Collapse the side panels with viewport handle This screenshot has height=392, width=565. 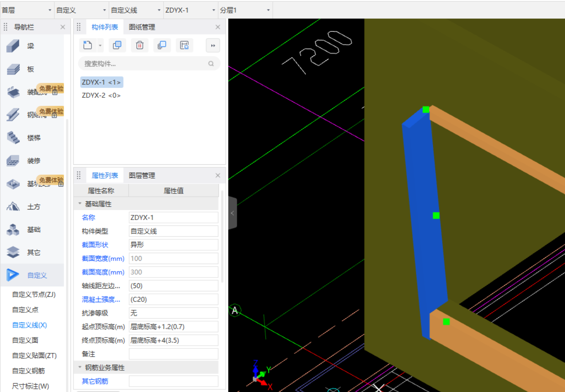[x=232, y=213]
